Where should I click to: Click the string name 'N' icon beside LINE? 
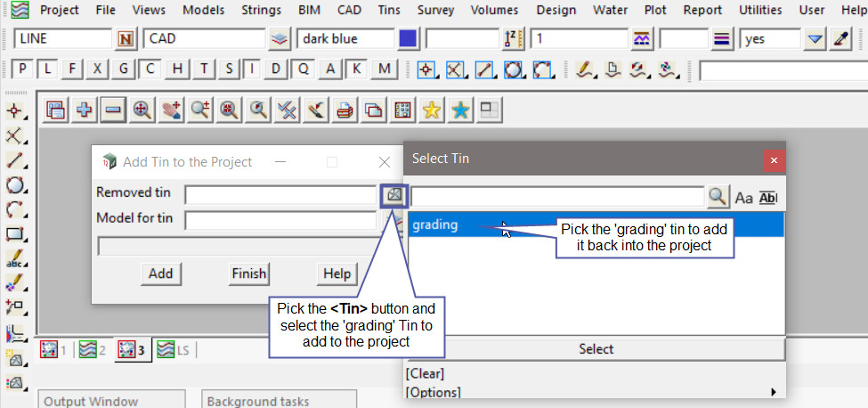click(x=126, y=39)
